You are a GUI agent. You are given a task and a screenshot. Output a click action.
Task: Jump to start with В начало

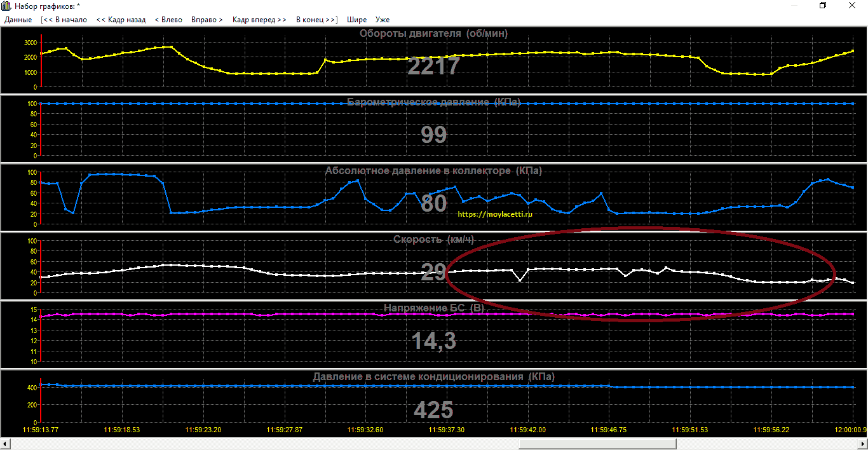(64, 20)
